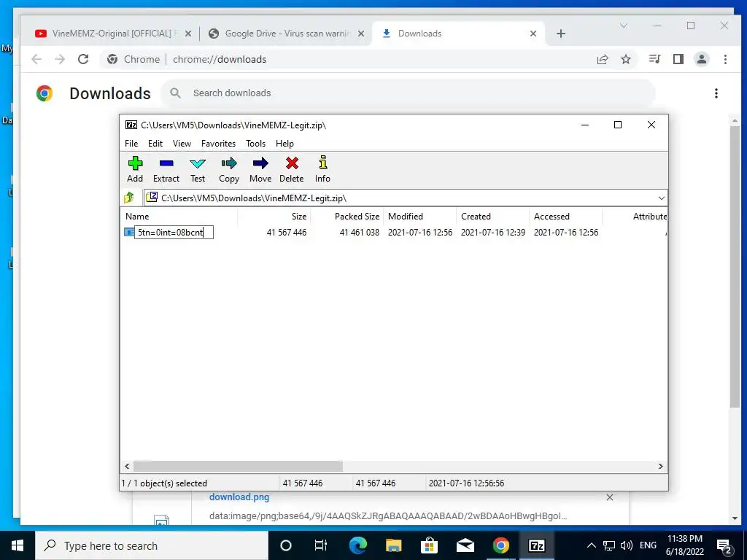Viewport: 747px width, 560px height.
Task: Reload the Chrome downloads page
Action: (83, 59)
